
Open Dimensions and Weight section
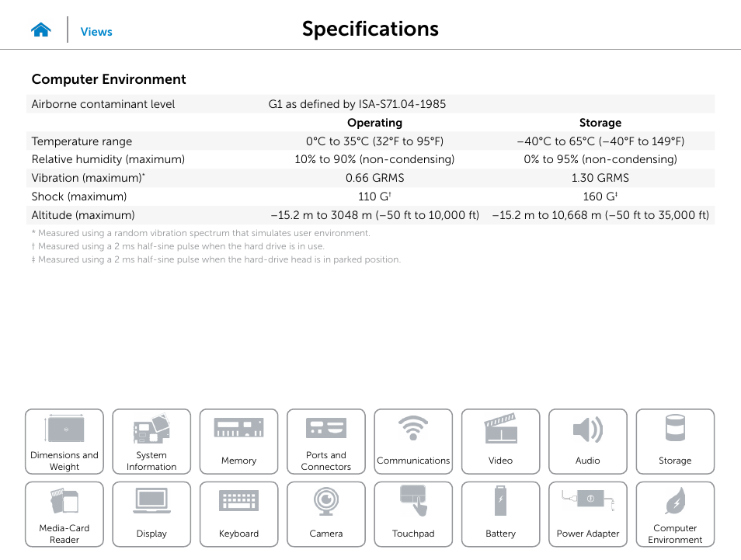[64, 441]
